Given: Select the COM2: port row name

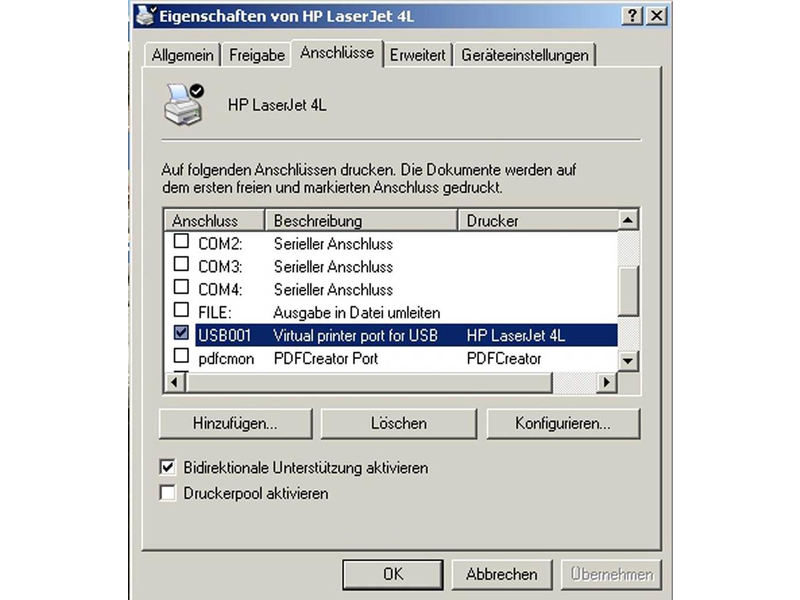Looking at the screenshot, I should coord(220,244).
